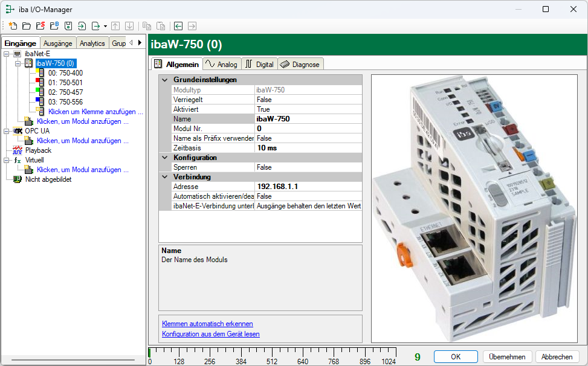Open the export dropdown arrow
The width and height of the screenshot is (588, 366).
click(105, 26)
